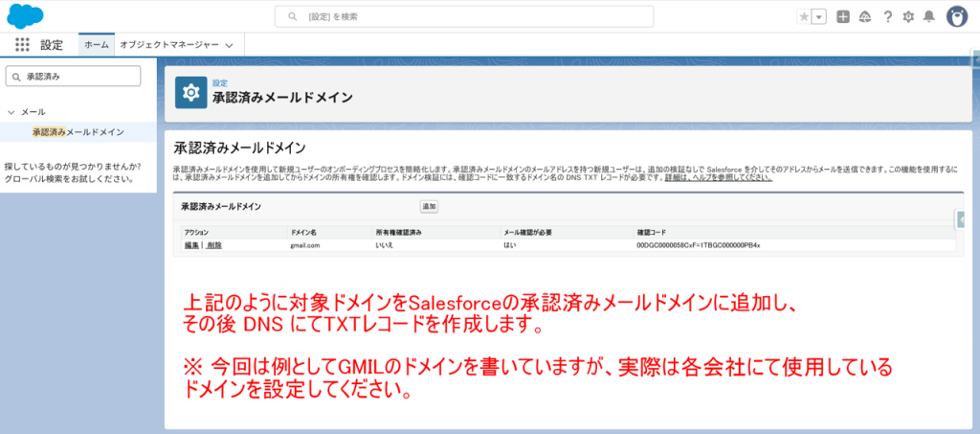Screen dimensions: 980x434
Task: Click the gear icon beside page title
Action: coord(190,93)
